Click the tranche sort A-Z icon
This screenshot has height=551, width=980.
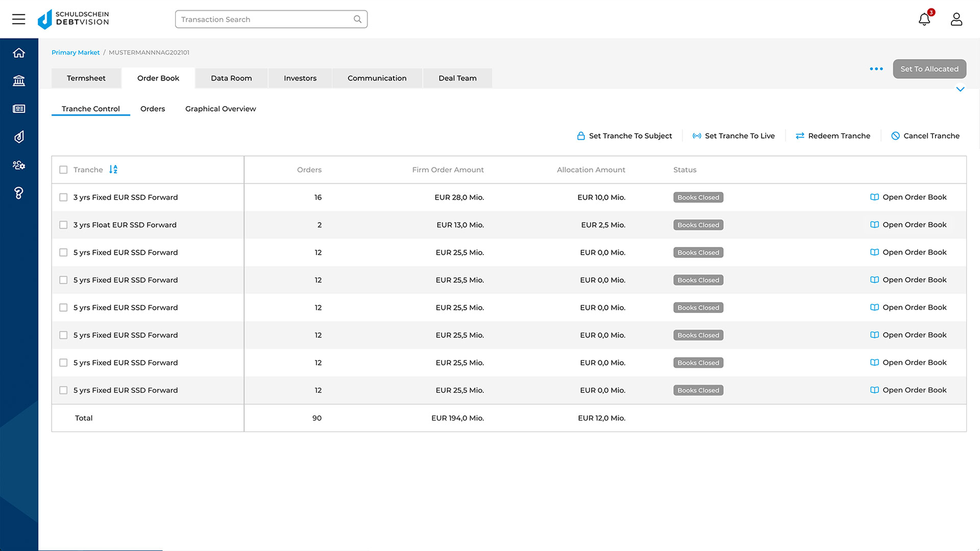click(113, 169)
